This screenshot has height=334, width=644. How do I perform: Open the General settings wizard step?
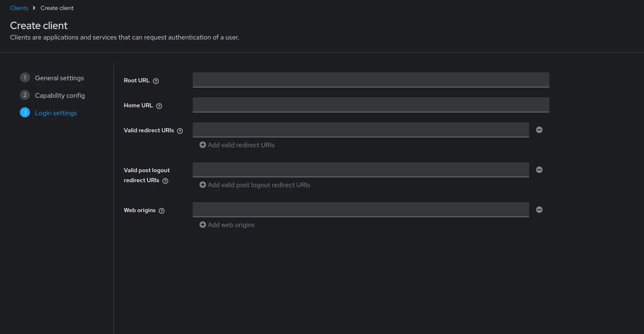[x=59, y=78]
